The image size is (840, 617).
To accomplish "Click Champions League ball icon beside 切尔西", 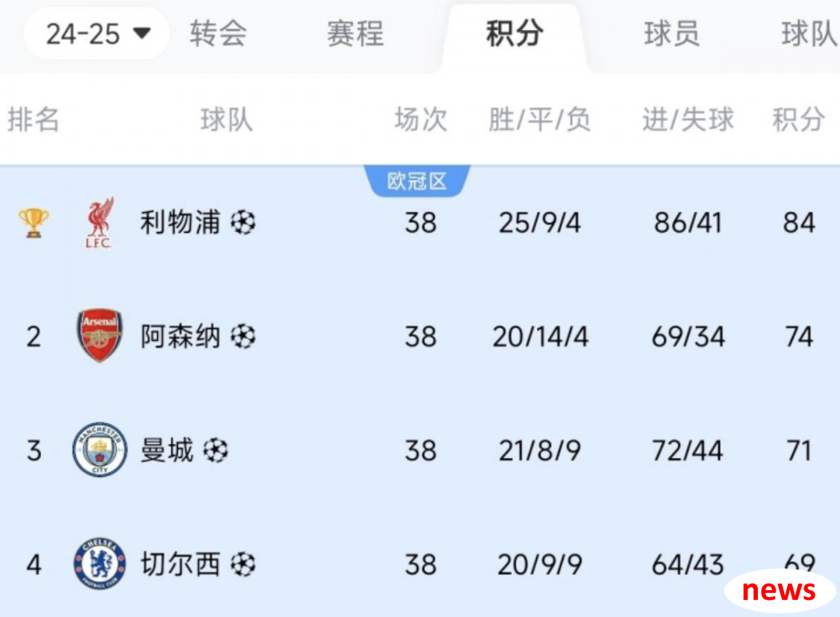I will coord(243,564).
